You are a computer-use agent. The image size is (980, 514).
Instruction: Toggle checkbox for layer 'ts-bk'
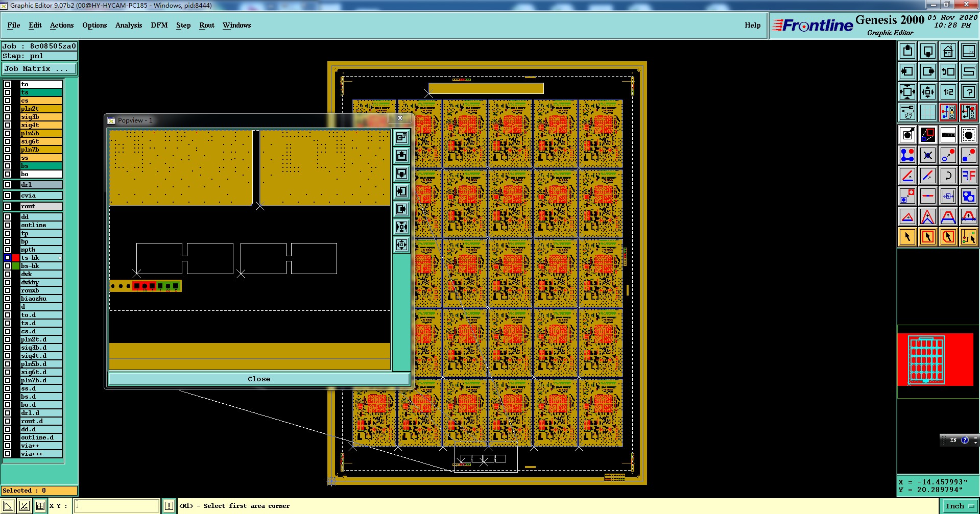pyautogui.click(x=8, y=258)
